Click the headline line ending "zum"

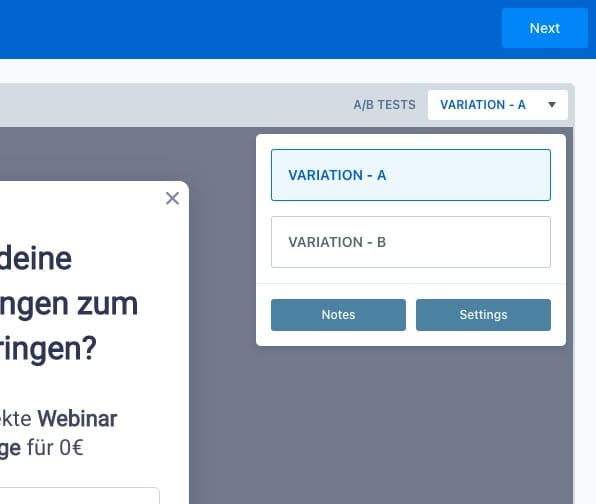tap(68, 304)
